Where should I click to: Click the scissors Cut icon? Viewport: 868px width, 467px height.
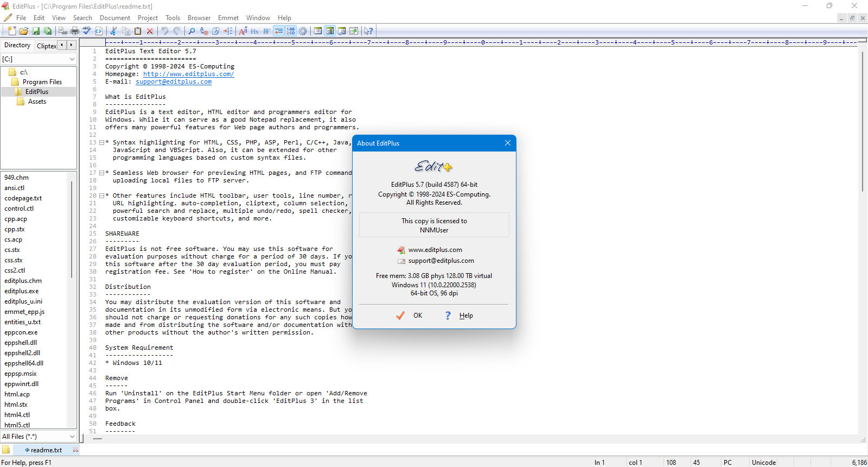[x=113, y=31]
